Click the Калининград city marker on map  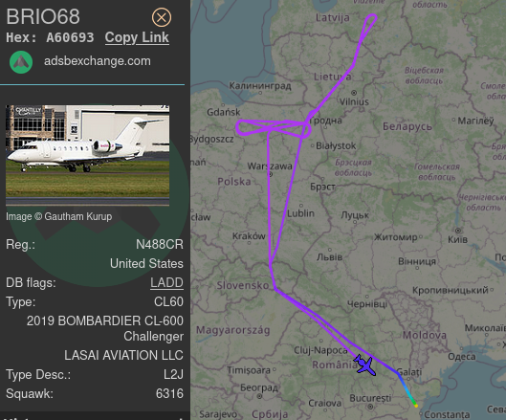(261, 93)
